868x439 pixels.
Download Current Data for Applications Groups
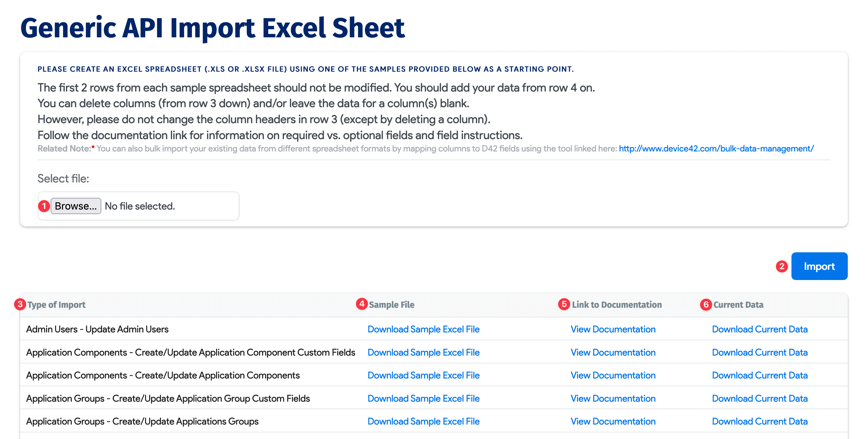(x=759, y=421)
